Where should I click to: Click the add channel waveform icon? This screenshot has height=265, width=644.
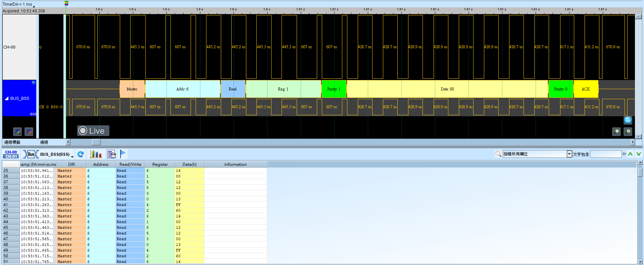(x=17, y=132)
